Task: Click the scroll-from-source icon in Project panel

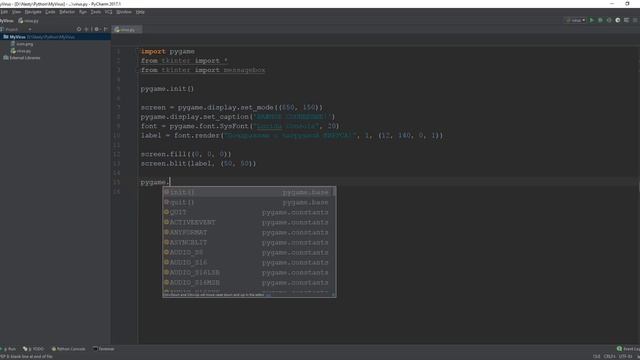Action: point(79,29)
